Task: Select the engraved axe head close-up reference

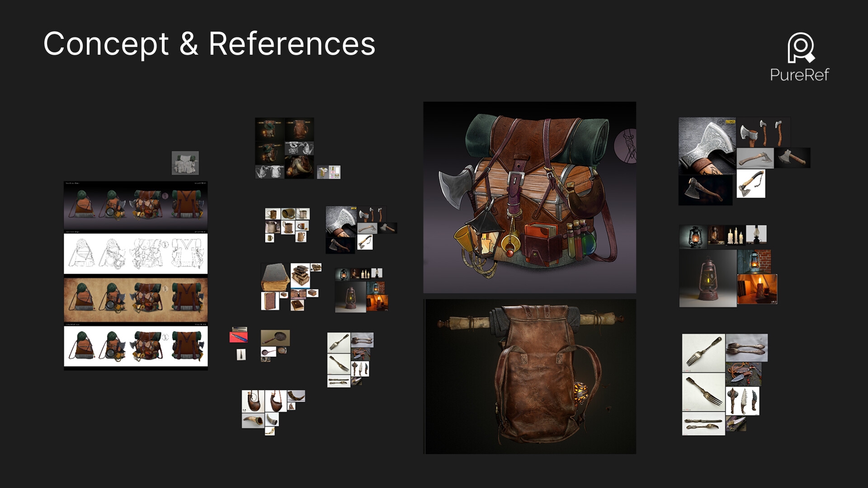Action: (x=707, y=145)
